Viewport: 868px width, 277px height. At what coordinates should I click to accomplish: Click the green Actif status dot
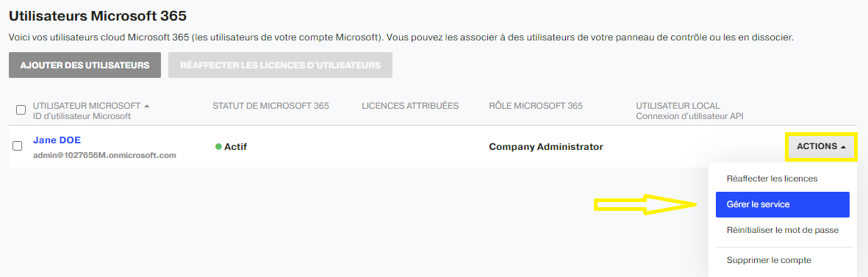218,146
